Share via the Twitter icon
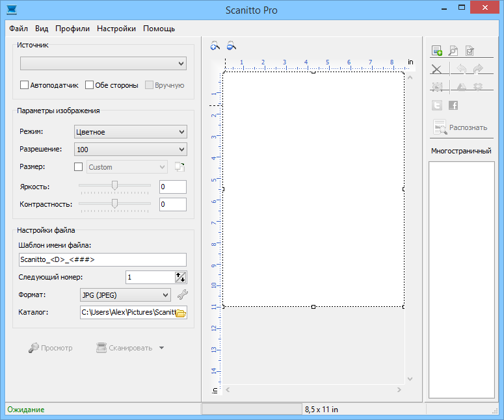504x420 pixels. [x=437, y=105]
